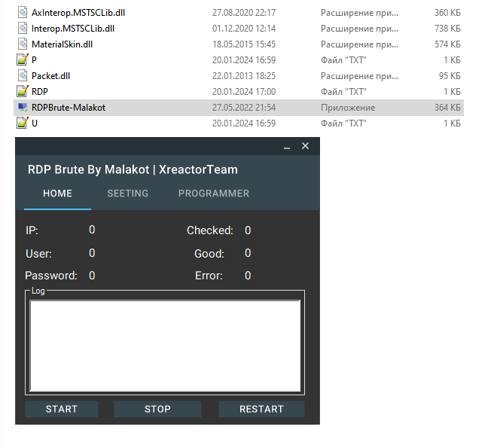
Task: Click the User: label
Action: (x=38, y=254)
